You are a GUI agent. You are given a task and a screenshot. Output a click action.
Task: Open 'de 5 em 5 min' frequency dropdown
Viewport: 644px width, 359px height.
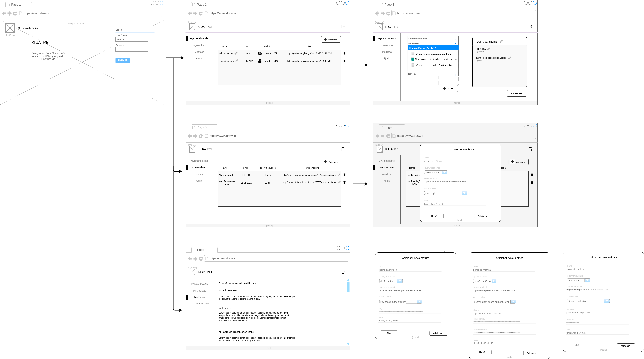point(400,281)
